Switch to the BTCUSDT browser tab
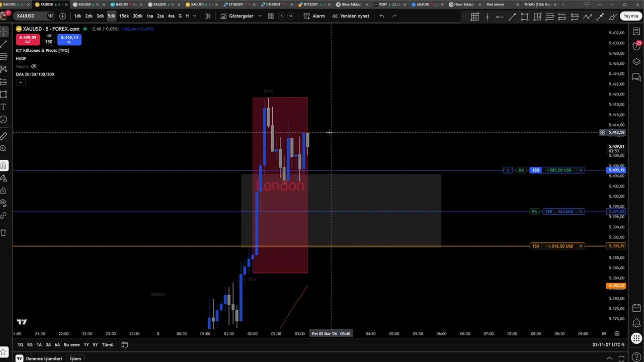Screen dimensions: 644x362 pyautogui.click(x=314, y=5)
